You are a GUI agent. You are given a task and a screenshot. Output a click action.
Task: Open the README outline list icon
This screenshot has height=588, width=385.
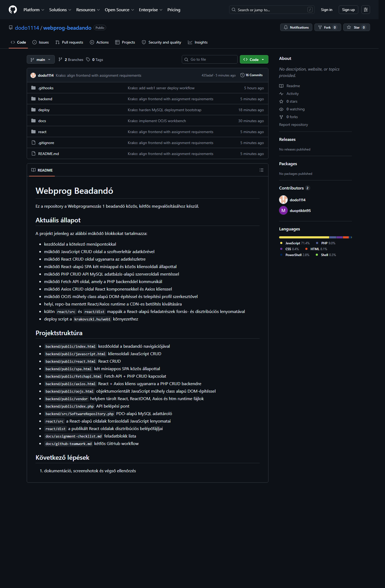[x=261, y=170]
